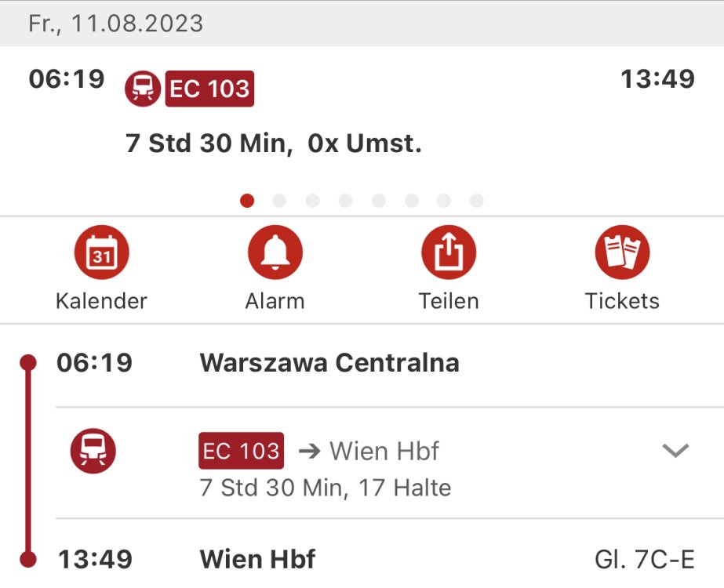Tap the Gl. 7C-E platform label

click(x=645, y=560)
